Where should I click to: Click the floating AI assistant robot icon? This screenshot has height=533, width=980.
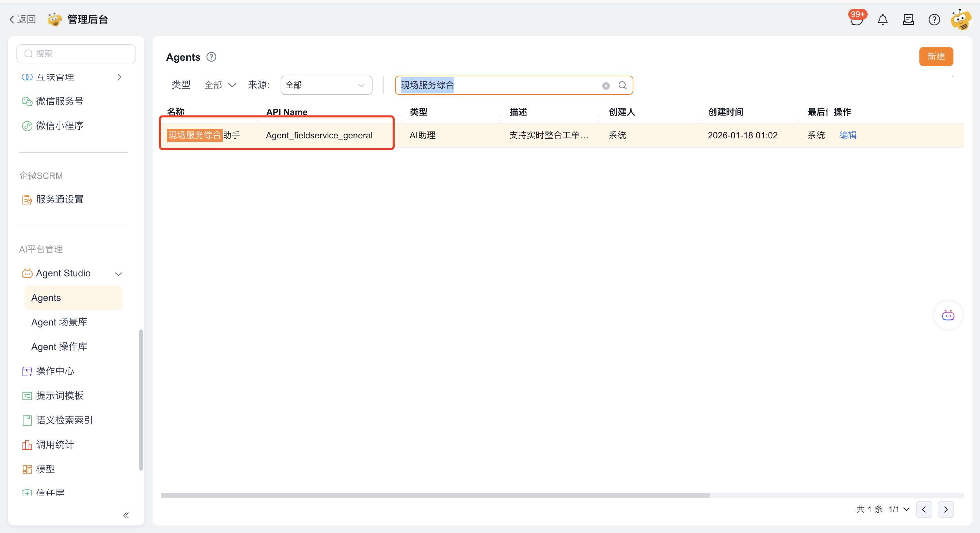948,315
